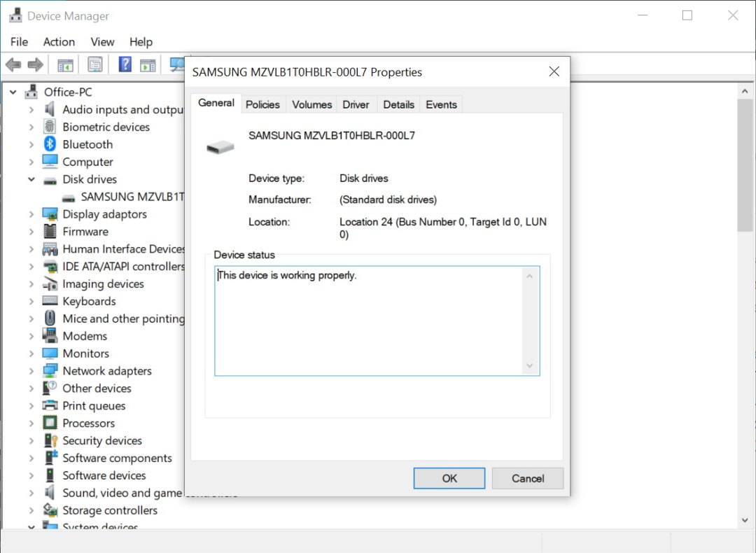Click the Modems icon
The height and width of the screenshot is (553, 756).
(50, 335)
